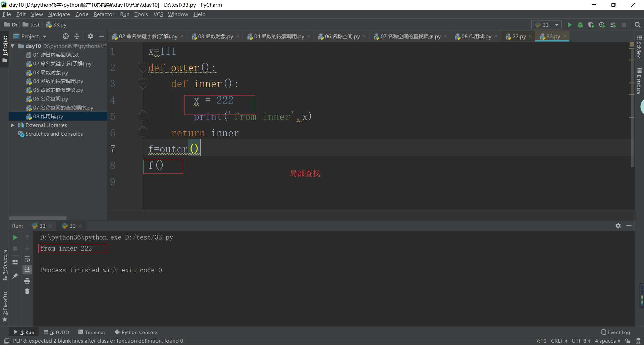The height and width of the screenshot is (345, 644).
Task: Open the Refactor menu
Action: 104,14
